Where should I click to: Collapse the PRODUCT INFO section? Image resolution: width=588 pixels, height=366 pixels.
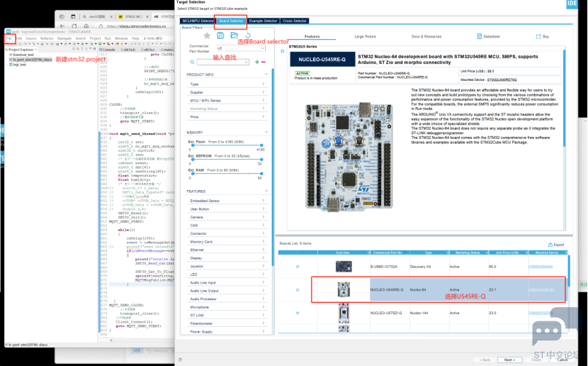266,74
